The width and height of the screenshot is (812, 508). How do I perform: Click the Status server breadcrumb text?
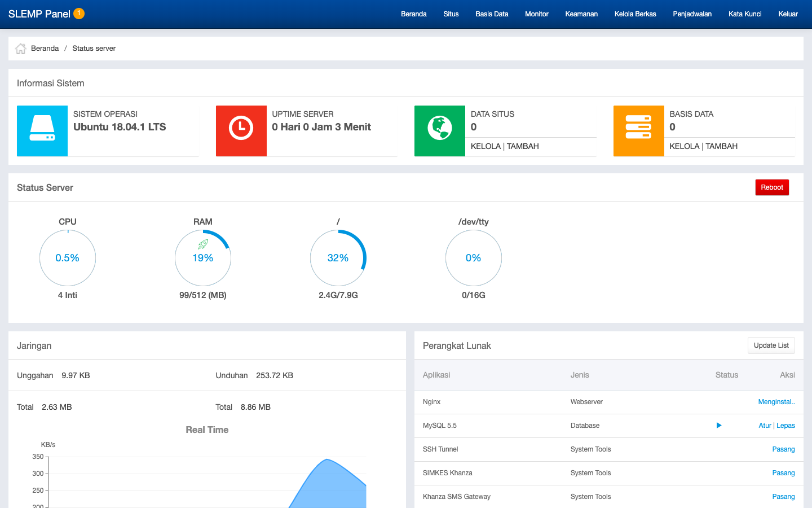coord(94,49)
